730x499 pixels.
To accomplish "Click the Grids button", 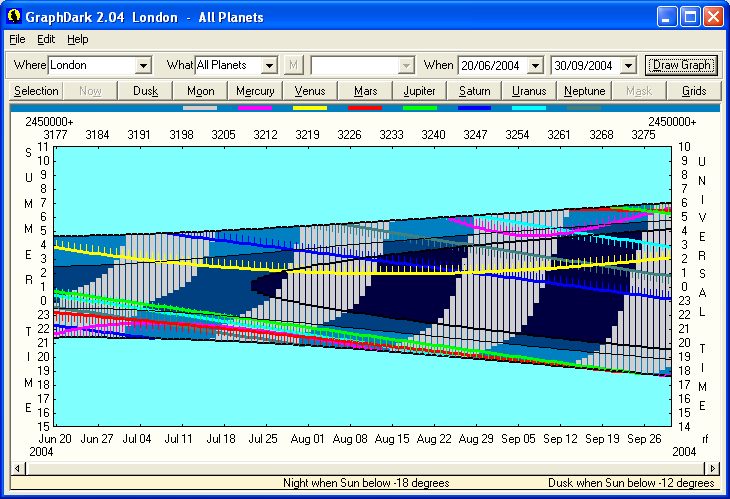I will [x=694, y=91].
